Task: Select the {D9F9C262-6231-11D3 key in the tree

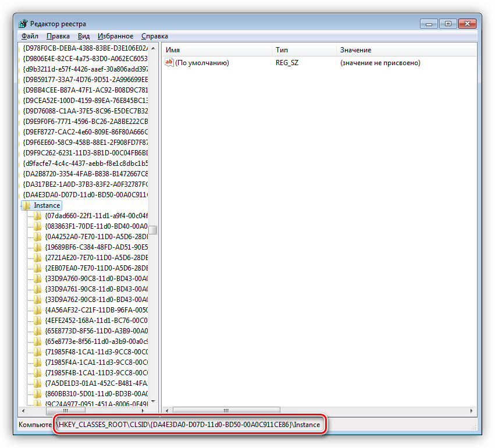Action: [86, 153]
